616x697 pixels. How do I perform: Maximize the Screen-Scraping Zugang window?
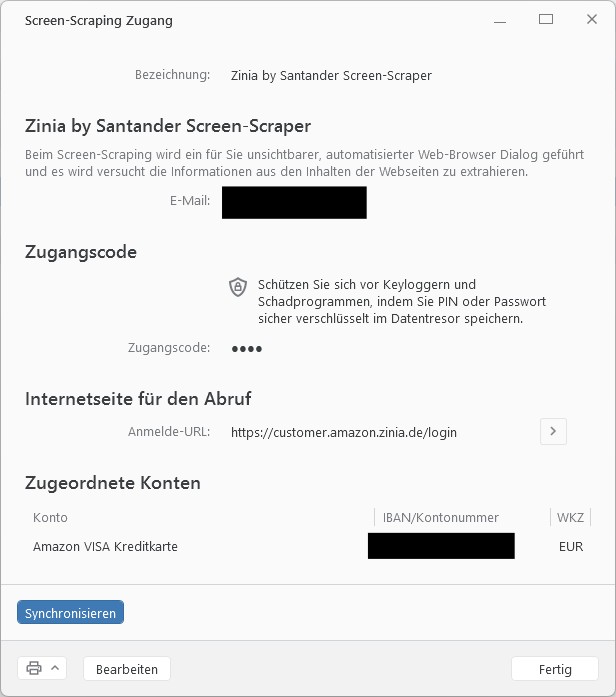546,19
